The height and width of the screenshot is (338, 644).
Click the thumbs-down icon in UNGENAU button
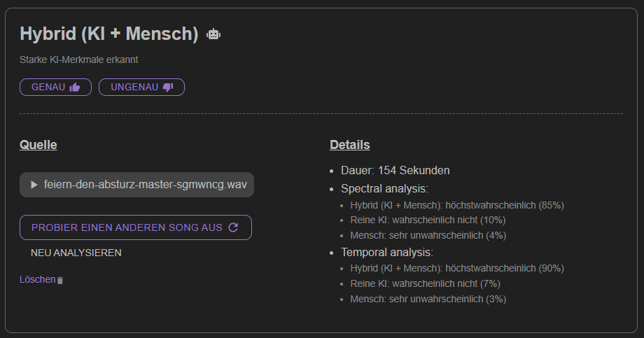click(168, 87)
